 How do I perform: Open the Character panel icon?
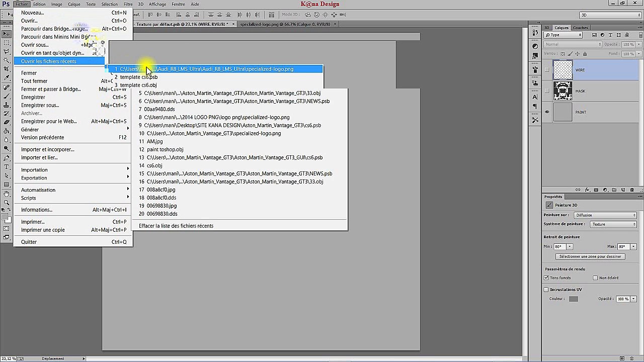point(535,97)
